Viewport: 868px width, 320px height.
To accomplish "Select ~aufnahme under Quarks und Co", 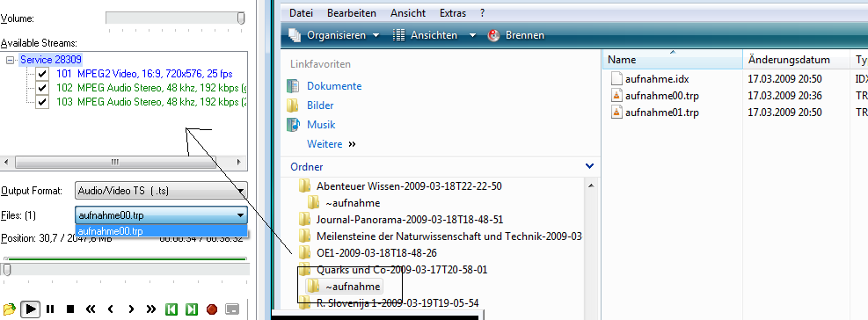I will point(353,287).
